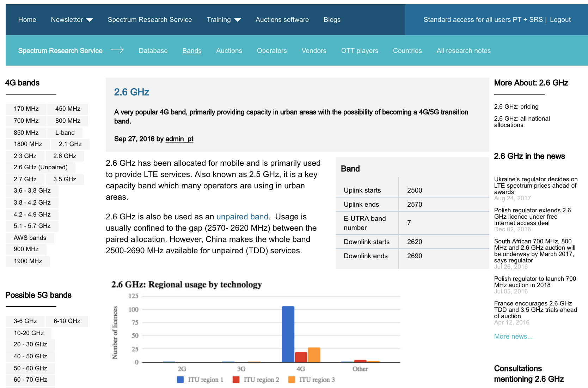Screen dimensions: 588x388
Task: Open 2.6 GHz: pricing link
Action: pyautogui.click(x=516, y=107)
